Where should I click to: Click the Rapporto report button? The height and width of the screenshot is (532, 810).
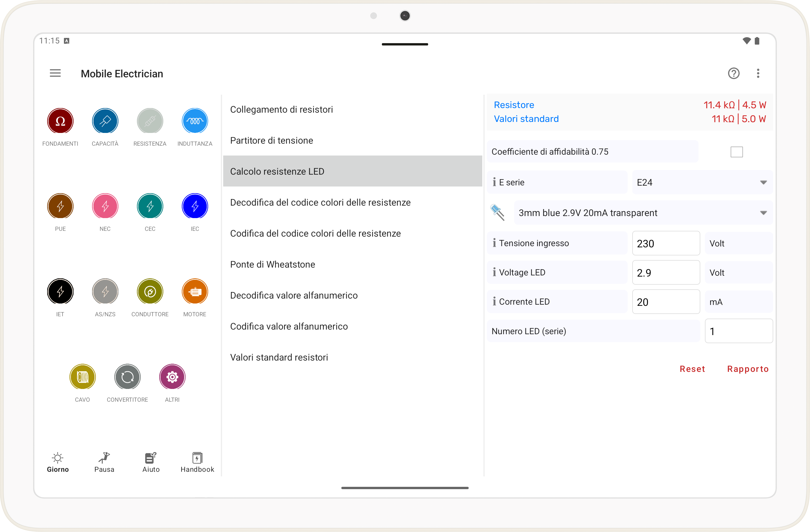point(748,369)
